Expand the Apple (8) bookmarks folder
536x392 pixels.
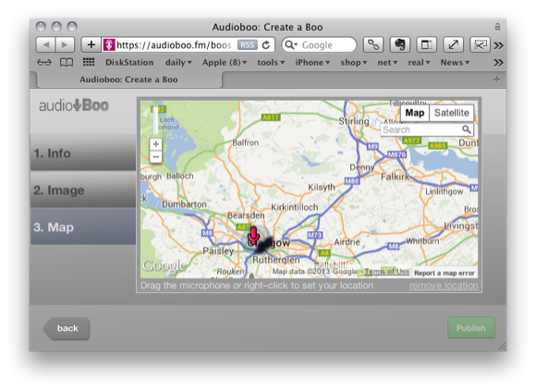click(225, 63)
